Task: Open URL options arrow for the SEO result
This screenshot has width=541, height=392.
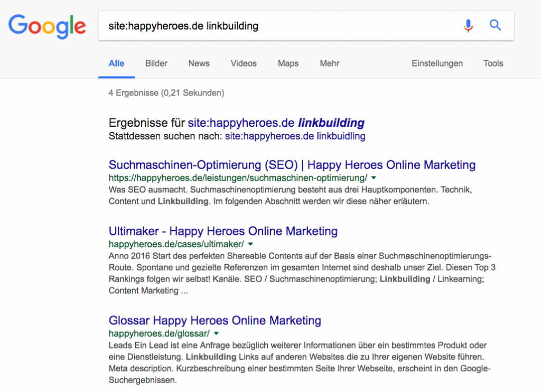Action: [x=373, y=178]
